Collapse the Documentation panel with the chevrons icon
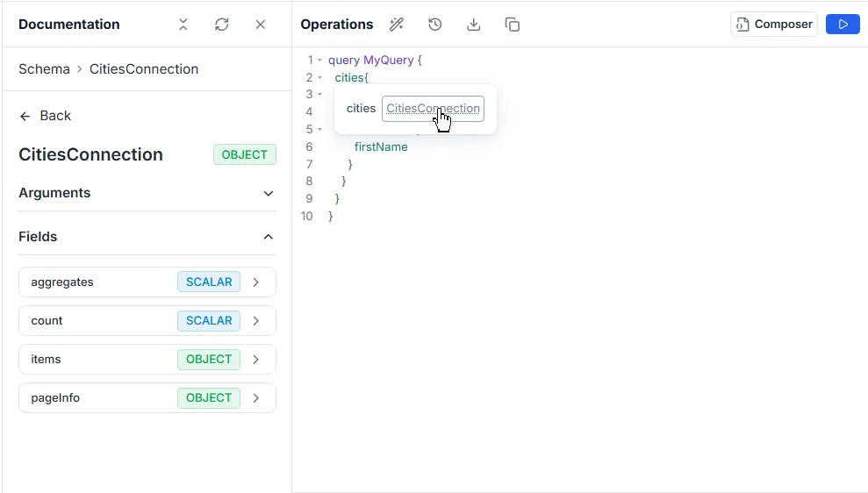 point(183,25)
